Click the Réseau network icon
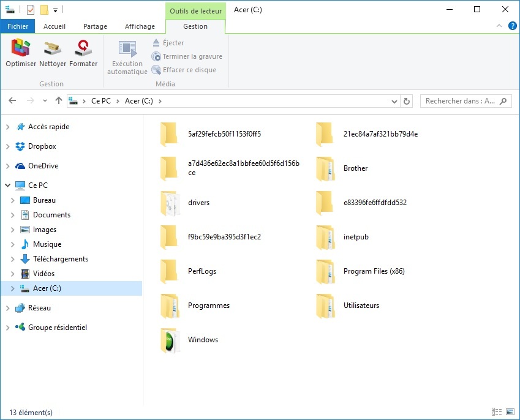The image size is (520, 420). point(20,308)
